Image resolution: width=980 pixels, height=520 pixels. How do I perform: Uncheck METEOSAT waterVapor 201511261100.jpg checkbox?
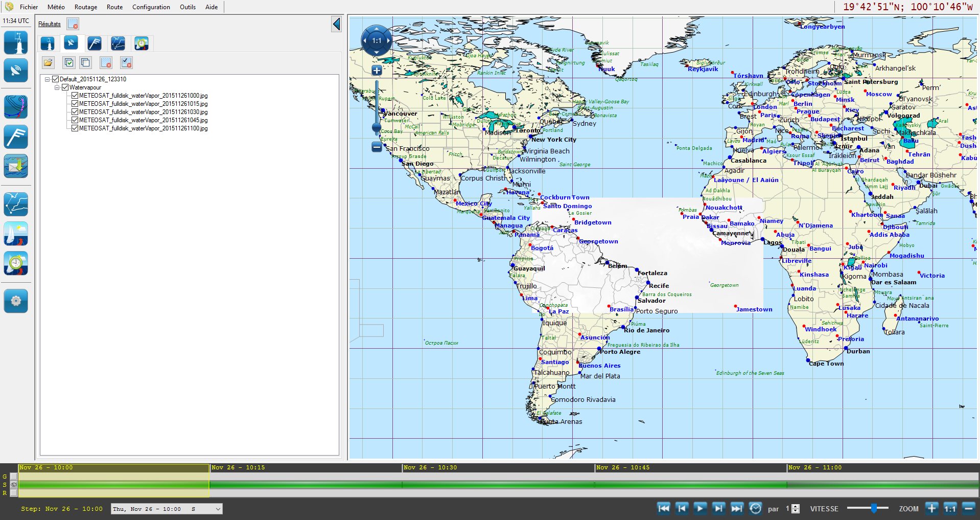(x=75, y=128)
